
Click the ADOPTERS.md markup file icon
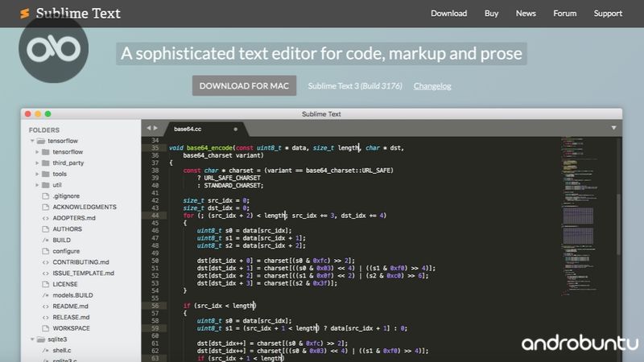[46, 218]
